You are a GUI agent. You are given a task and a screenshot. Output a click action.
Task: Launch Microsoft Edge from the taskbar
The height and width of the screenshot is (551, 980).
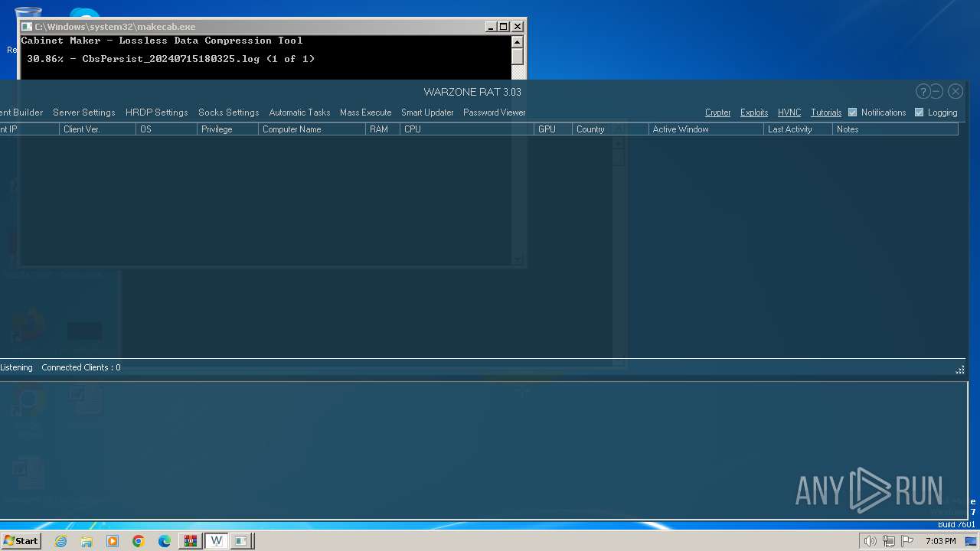(x=165, y=541)
